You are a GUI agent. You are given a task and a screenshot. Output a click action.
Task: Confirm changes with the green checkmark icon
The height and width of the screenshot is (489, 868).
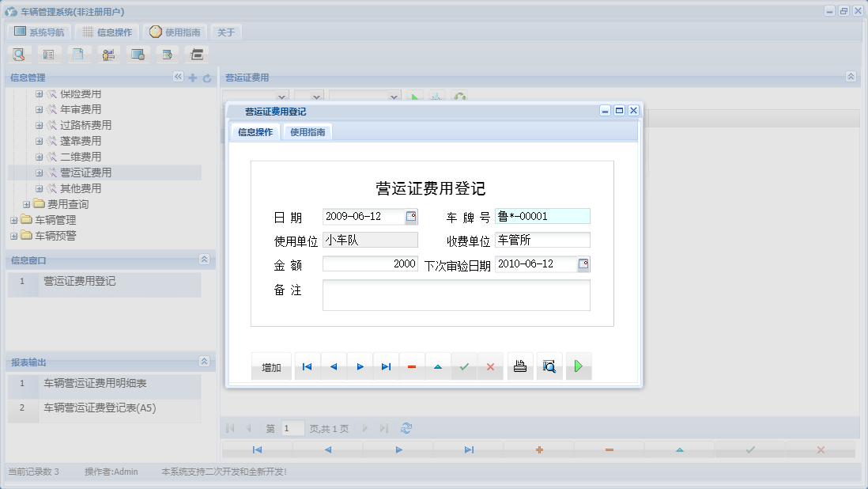click(x=463, y=366)
